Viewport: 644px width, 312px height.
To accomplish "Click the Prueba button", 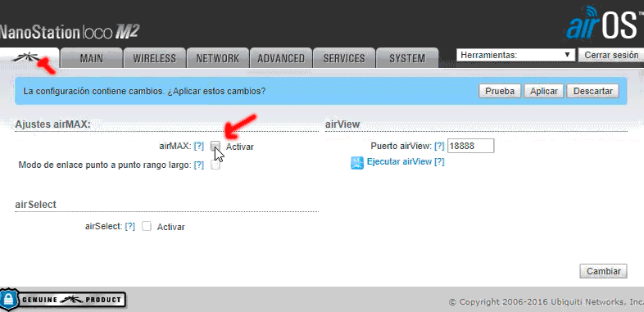I will click(500, 91).
